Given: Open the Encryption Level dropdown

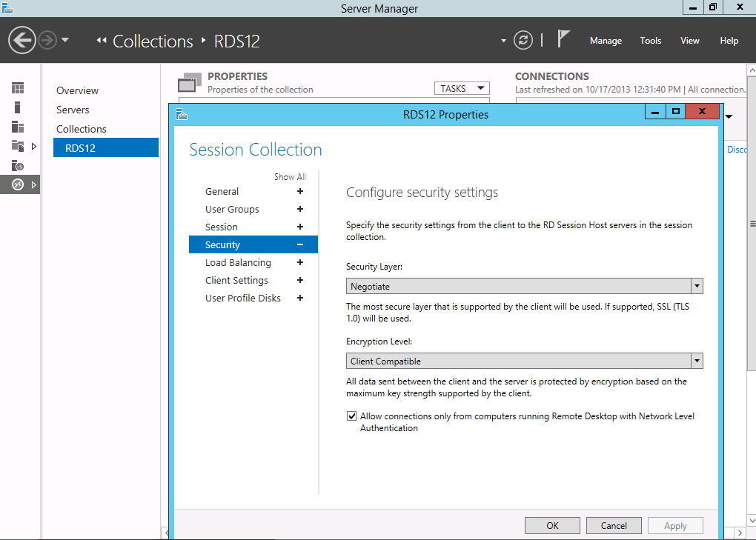Looking at the screenshot, I should click(x=525, y=361).
